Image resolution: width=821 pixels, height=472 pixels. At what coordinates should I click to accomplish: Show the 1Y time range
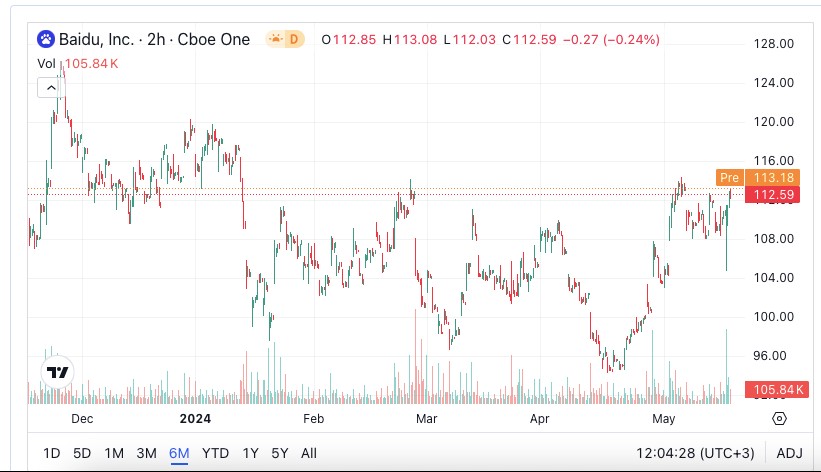point(250,453)
